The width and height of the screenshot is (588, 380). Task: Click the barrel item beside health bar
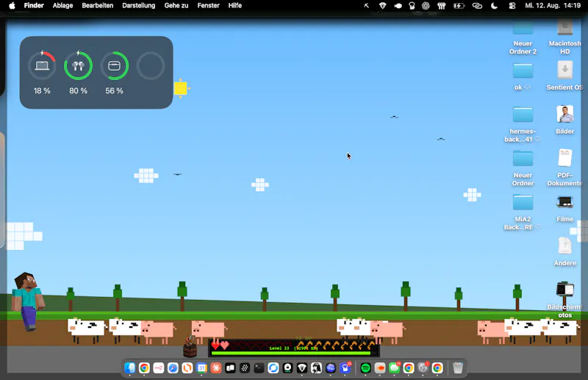pyautogui.click(x=190, y=348)
